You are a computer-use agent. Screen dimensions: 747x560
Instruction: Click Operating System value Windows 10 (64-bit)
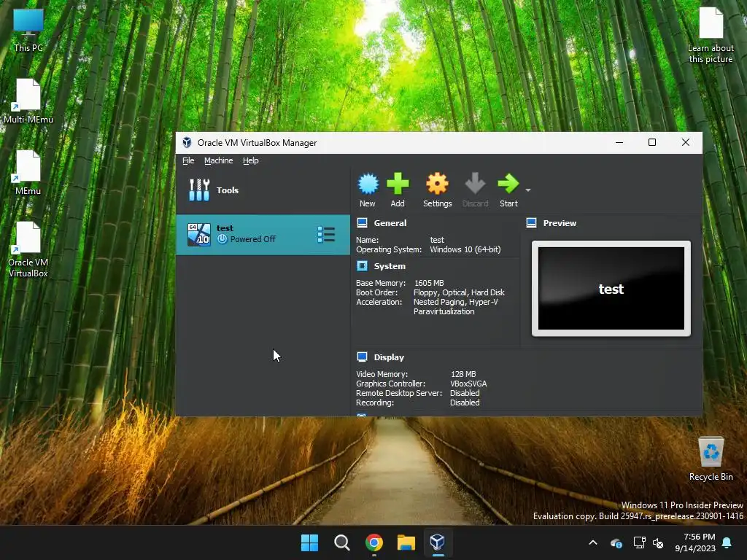465,249
